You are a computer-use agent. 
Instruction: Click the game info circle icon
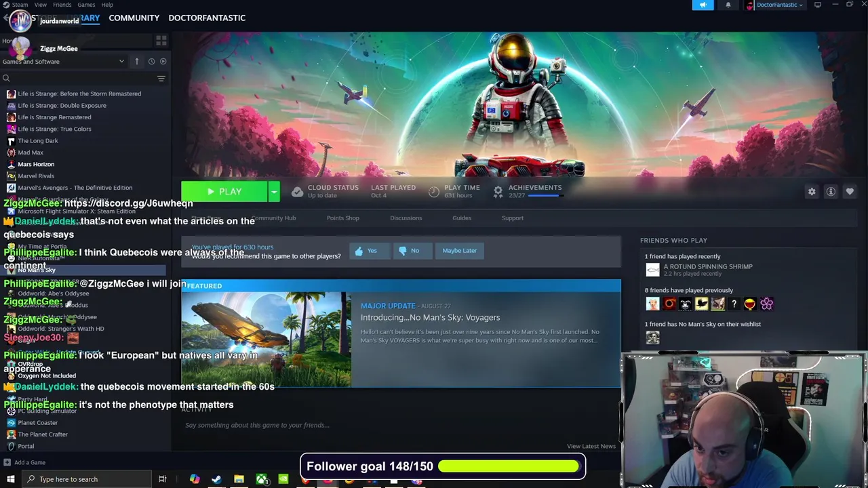(x=831, y=192)
